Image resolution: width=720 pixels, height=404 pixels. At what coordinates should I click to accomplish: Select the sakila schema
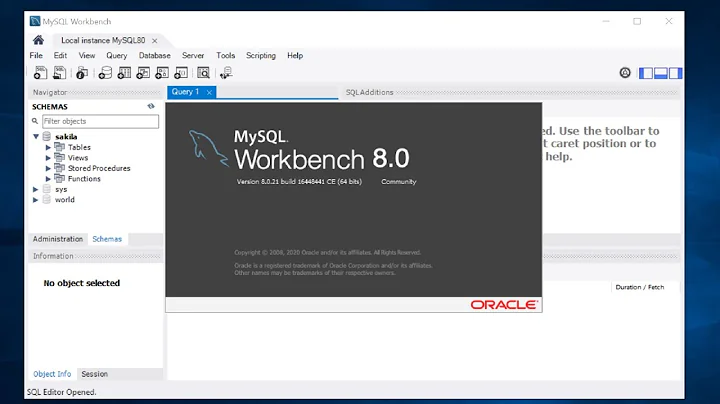(66, 137)
